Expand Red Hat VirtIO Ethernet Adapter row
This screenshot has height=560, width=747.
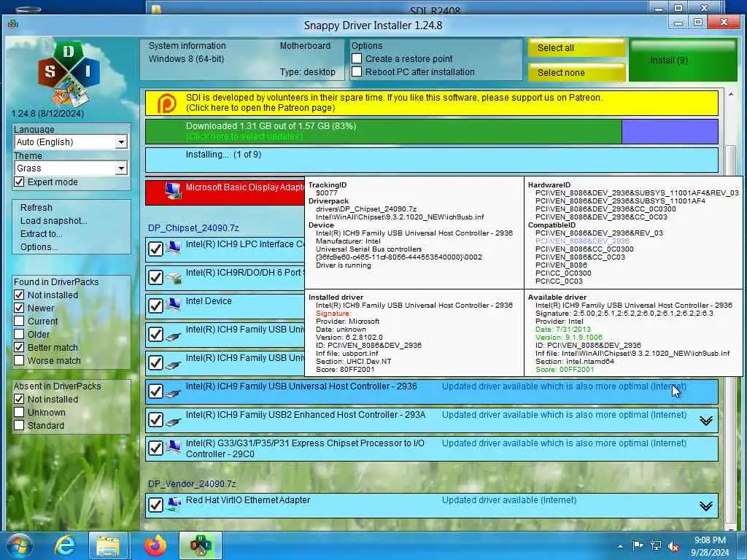[706, 506]
